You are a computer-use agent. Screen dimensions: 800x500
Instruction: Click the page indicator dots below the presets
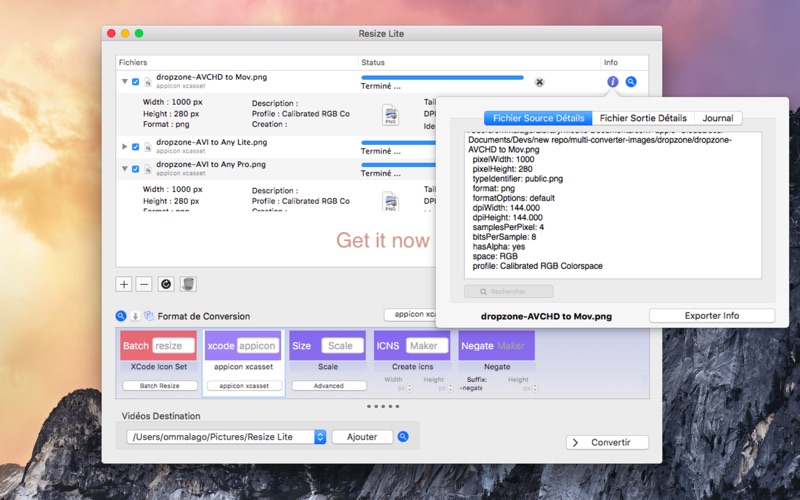383,407
